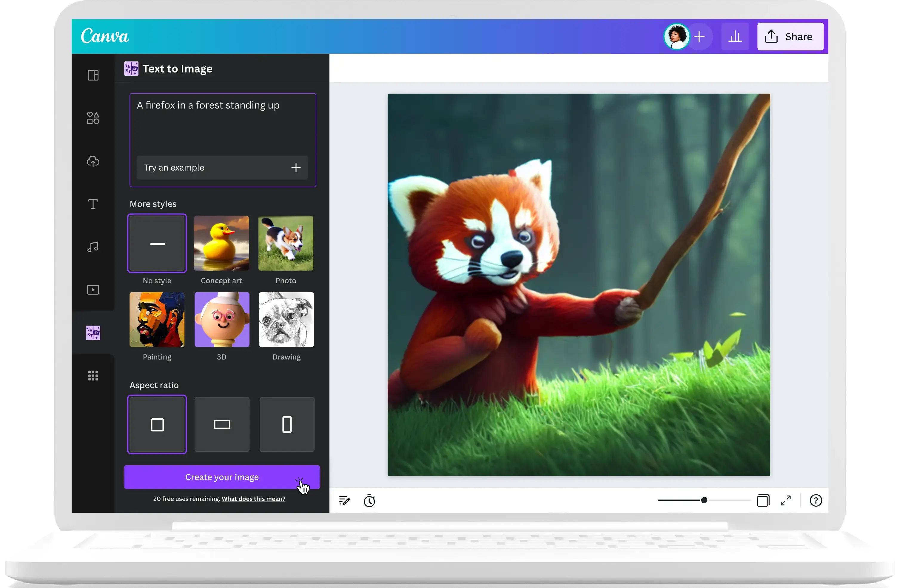Image resolution: width=900 pixels, height=588 pixels.
Task: Open the Uploads cloud icon
Action: [x=93, y=161]
